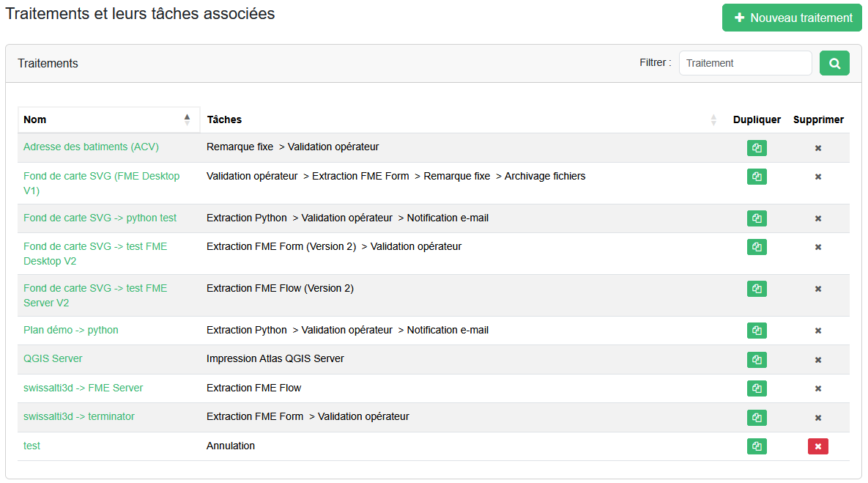
Task: Duplicate the Plan démo -> python treatment
Action: (x=757, y=331)
